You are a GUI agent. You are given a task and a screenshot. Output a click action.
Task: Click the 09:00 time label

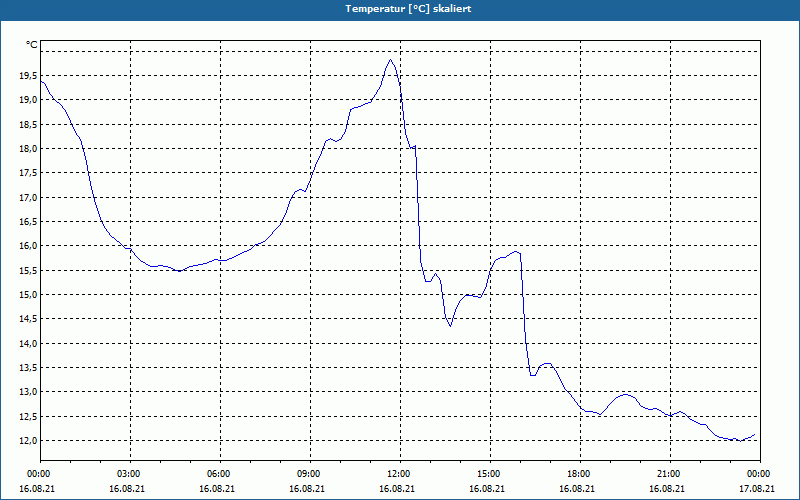coord(307,474)
